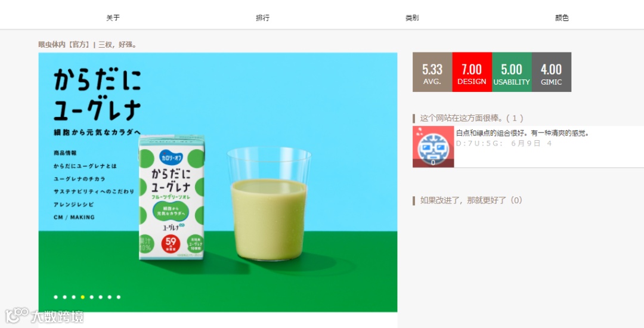
Task: Click the ユーグレナのチカラ link
Action: click(x=79, y=179)
